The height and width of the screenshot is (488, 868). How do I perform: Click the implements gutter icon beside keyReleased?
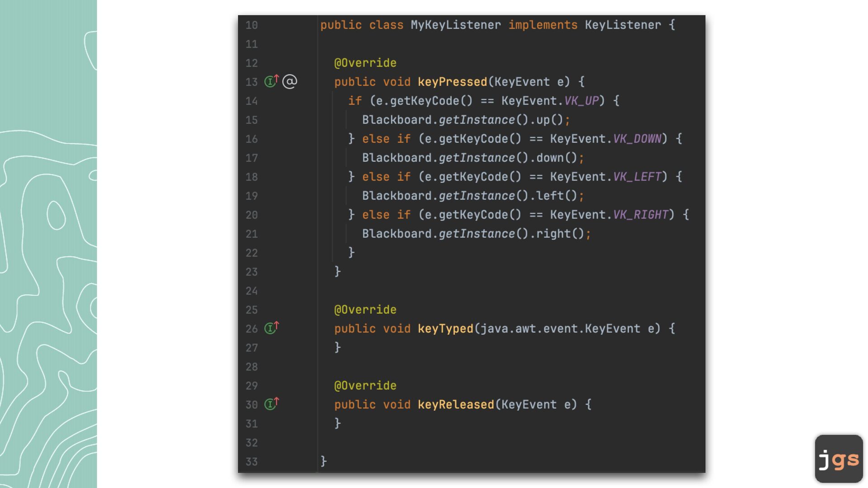(x=271, y=404)
